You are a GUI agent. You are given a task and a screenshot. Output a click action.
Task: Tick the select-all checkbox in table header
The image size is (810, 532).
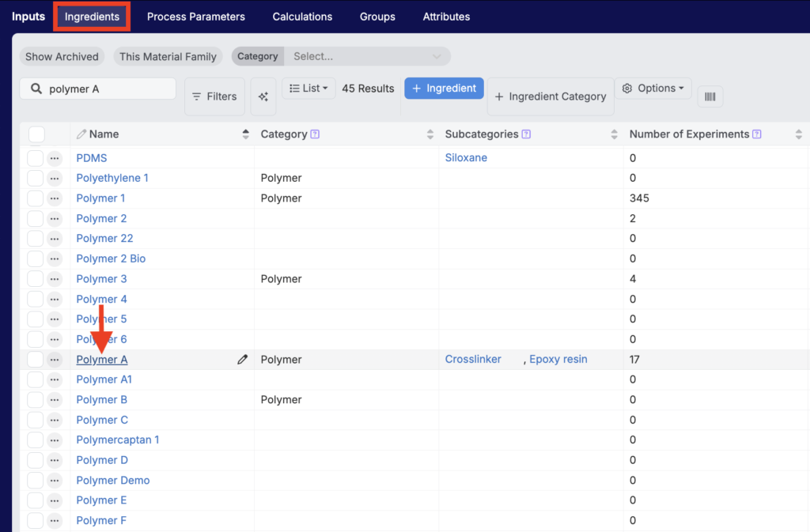pos(36,134)
